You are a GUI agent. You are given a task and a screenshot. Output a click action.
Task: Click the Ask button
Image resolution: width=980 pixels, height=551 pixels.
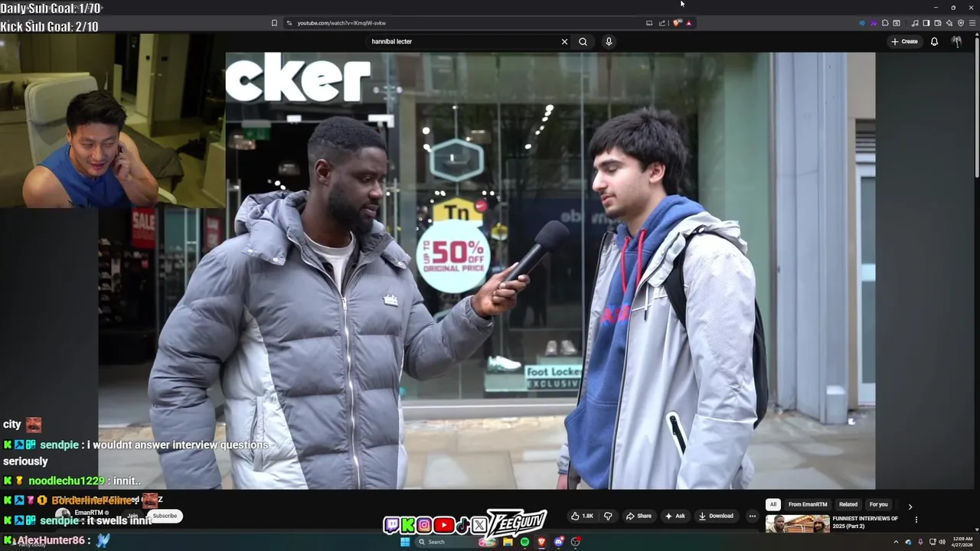tap(675, 516)
